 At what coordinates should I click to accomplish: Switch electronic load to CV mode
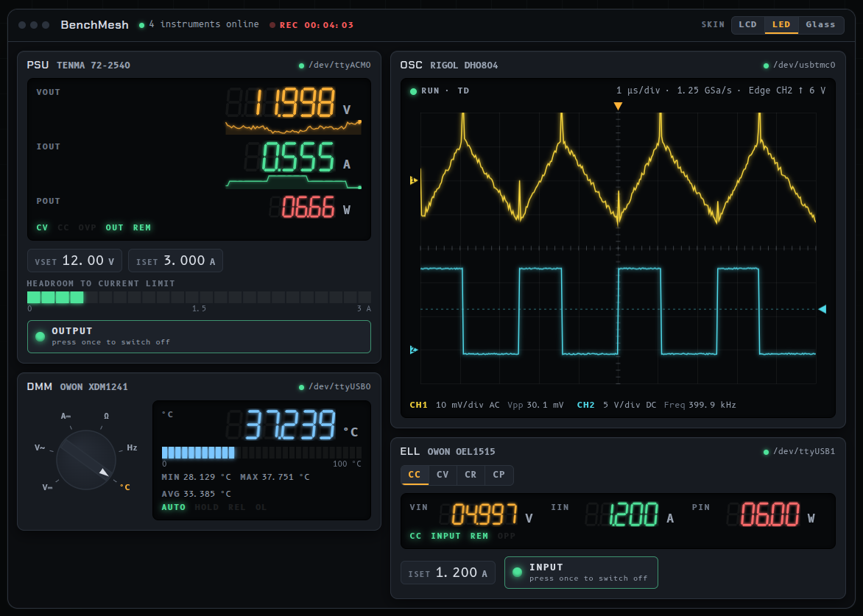click(x=443, y=475)
